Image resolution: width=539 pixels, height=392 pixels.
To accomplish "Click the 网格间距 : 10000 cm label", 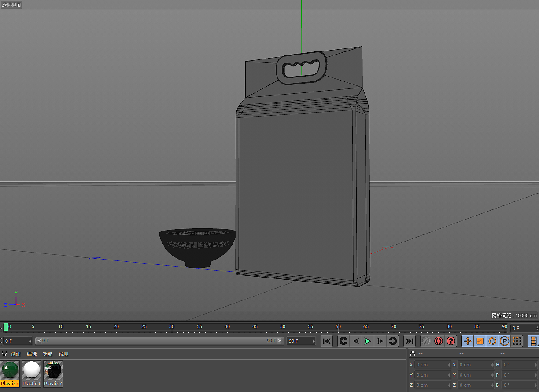I will pos(514,315).
